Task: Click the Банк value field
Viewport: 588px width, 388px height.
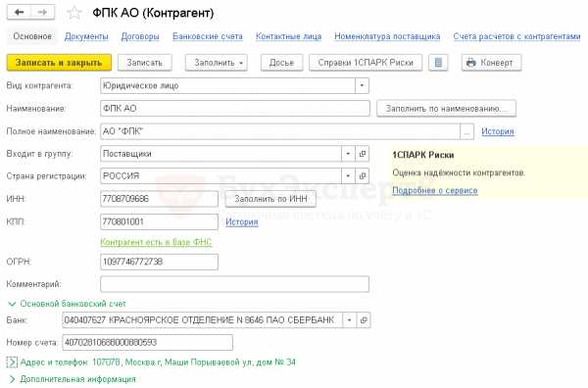Action: (203, 320)
